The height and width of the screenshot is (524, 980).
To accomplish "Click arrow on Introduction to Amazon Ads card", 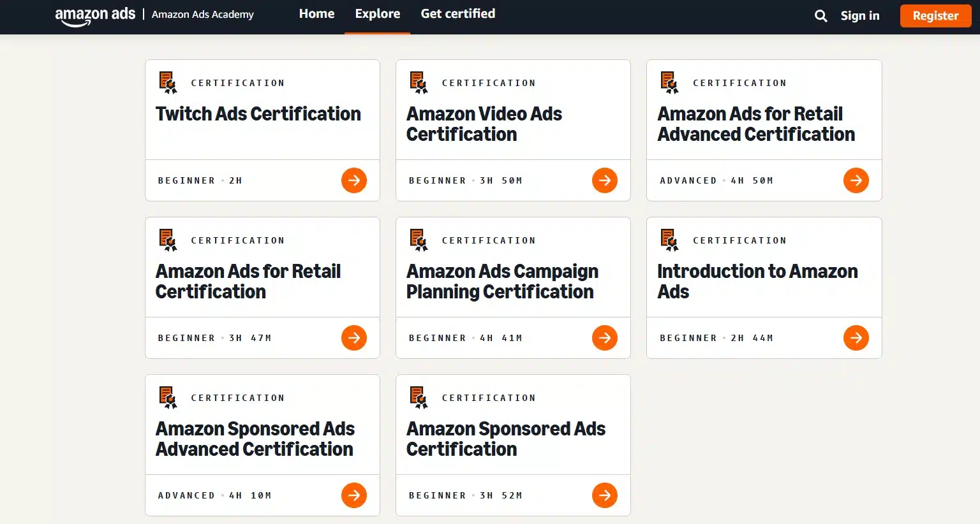I will [x=856, y=338].
